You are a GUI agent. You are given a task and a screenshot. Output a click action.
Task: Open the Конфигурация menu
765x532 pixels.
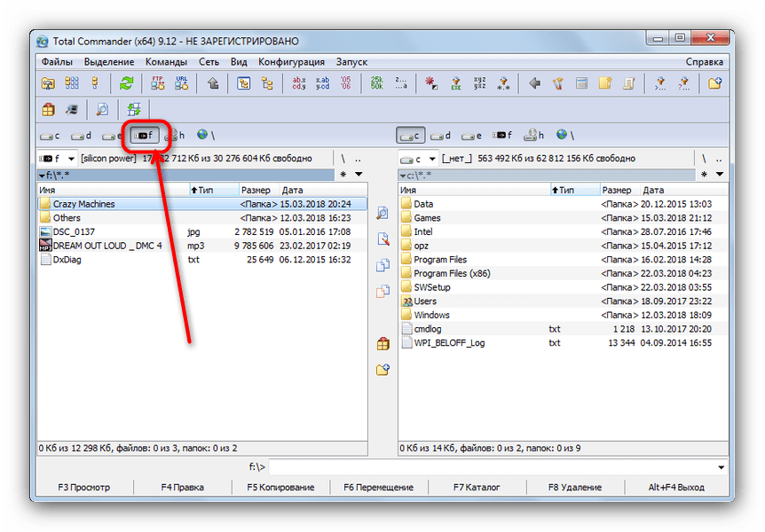pos(291,62)
